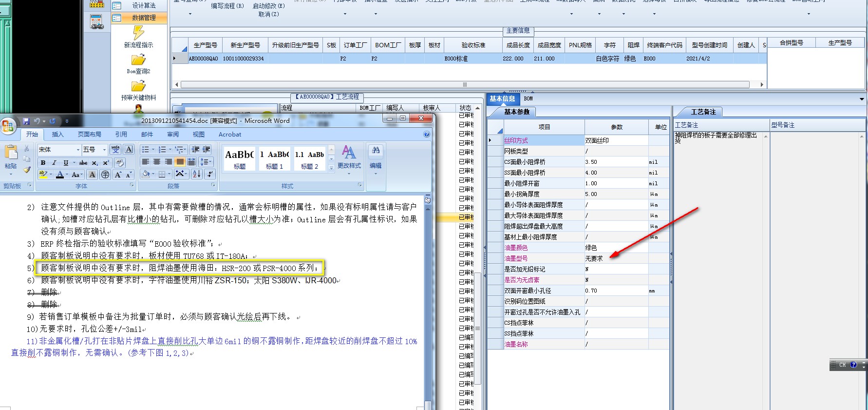The image size is (868, 410).
Task: Click the sort A-Z icon
Action: pyautogui.click(x=196, y=174)
